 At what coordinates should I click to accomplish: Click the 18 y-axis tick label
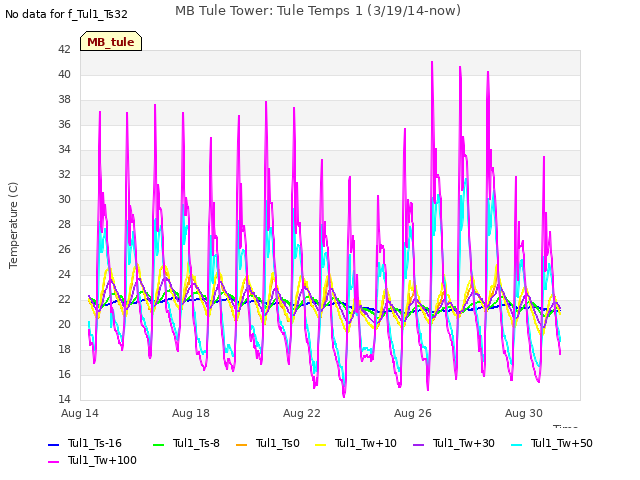(64, 349)
